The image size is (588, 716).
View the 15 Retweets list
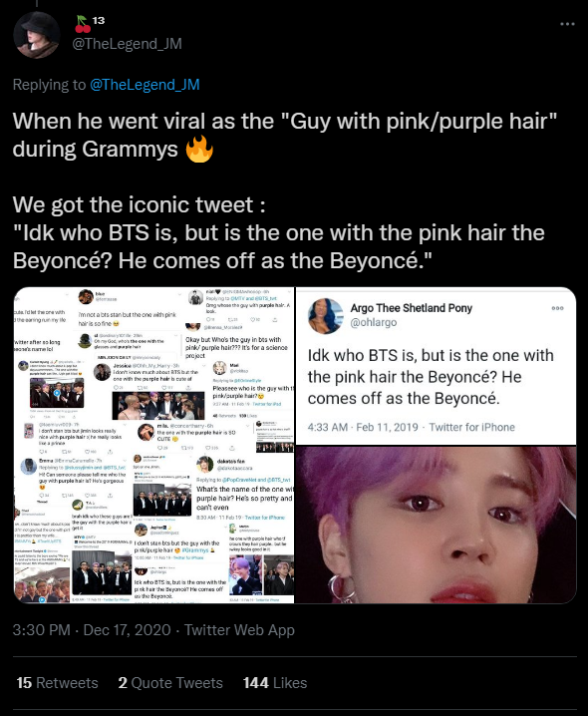click(x=57, y=683)
